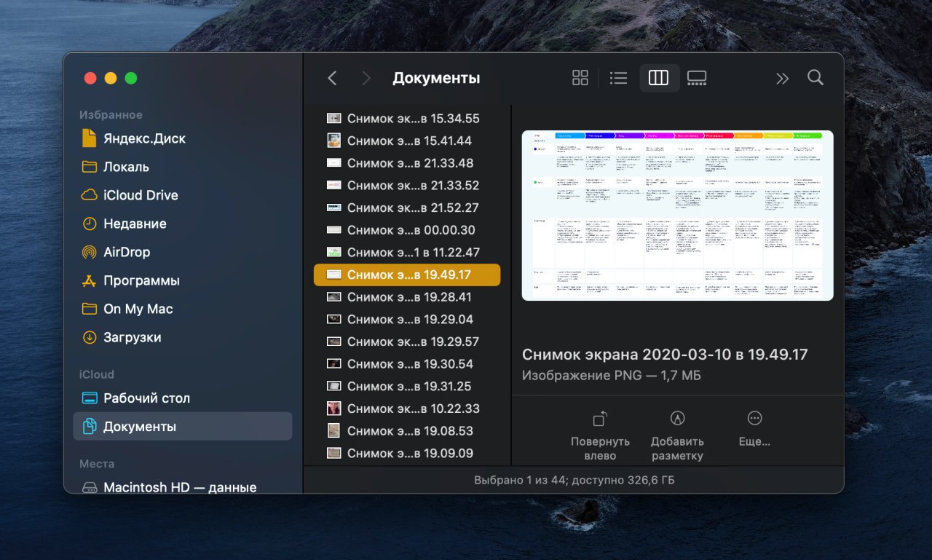Click the Macintosh HD drive icon
932x560 pixels.
point(90,487)
